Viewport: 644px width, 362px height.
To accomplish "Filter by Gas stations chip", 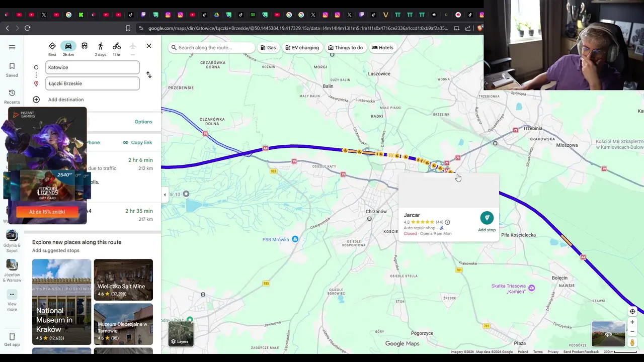I will point(268,48).
